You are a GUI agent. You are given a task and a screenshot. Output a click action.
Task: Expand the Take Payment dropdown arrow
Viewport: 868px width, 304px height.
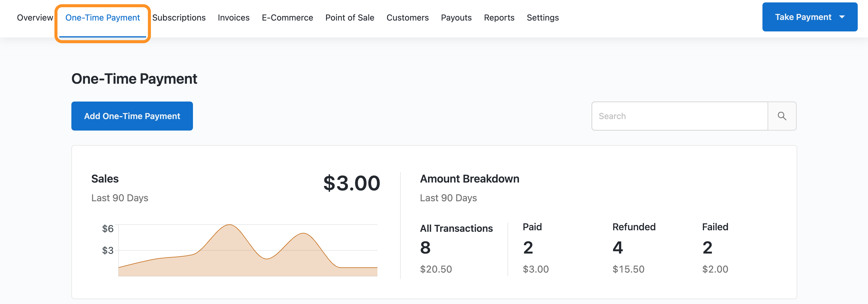click(x=842, y=17)
